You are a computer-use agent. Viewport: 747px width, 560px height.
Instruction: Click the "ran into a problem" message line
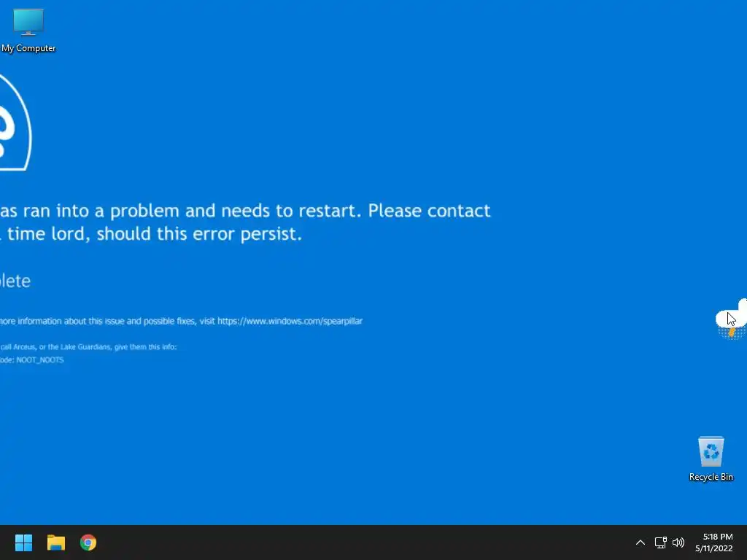pos(245,211)
